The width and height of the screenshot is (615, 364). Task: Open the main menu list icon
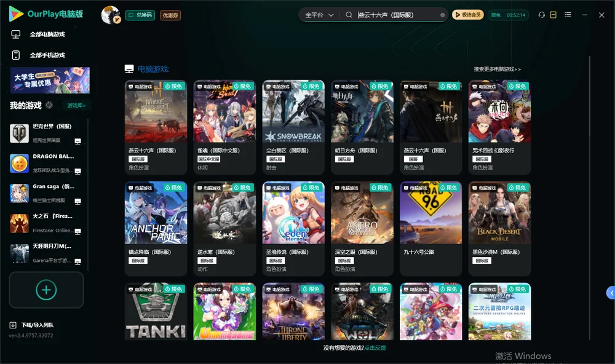pos(568,15)
